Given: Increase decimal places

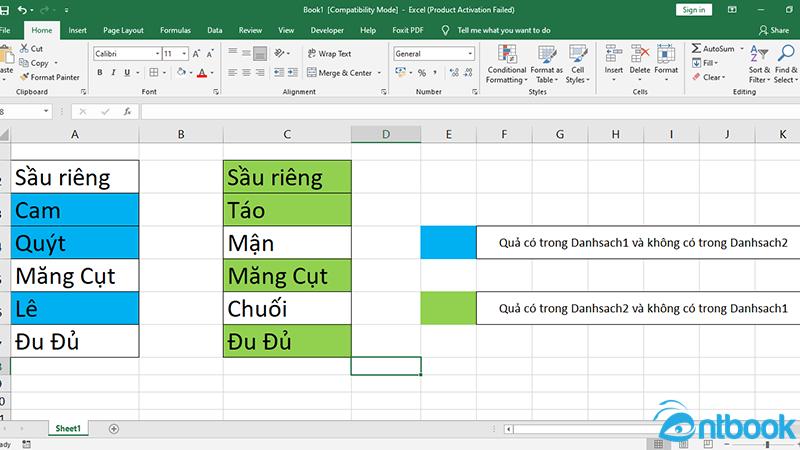Looking at the screenshot, I should click(x=454, y=72).
